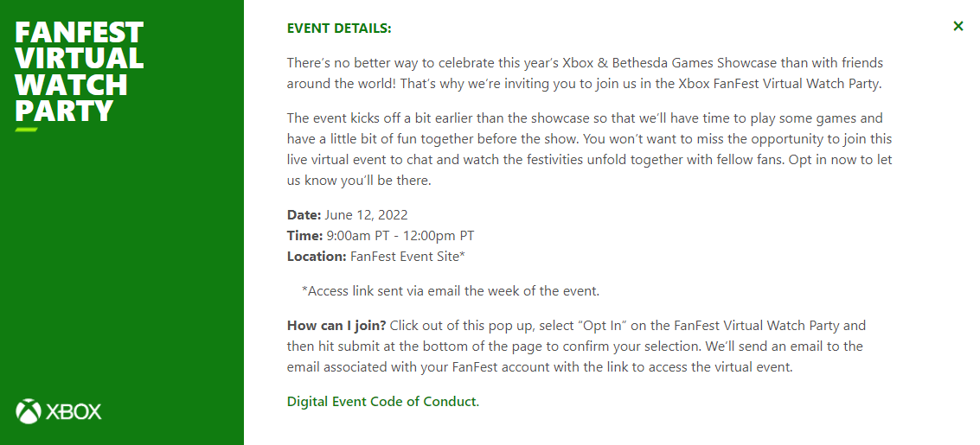Click the Xbox & Bethesda Games Showcase intro paragraph

pos(585,73)
